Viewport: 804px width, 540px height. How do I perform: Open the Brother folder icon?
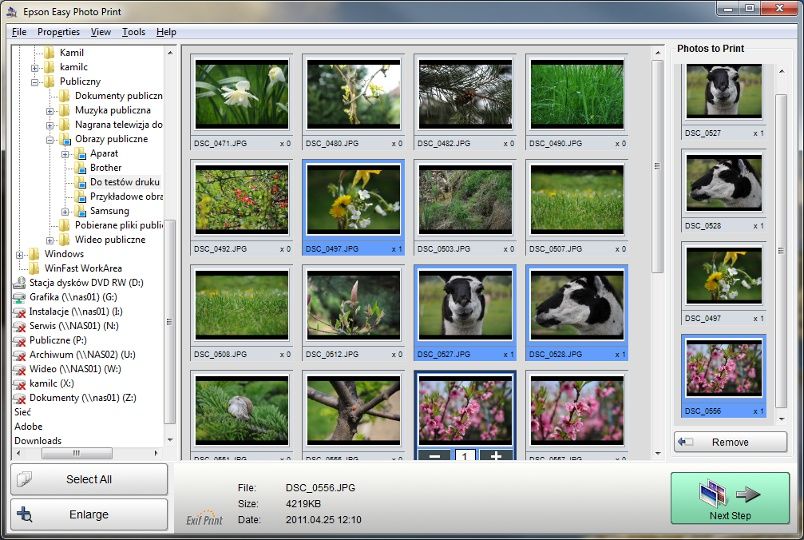click(80, 168)
